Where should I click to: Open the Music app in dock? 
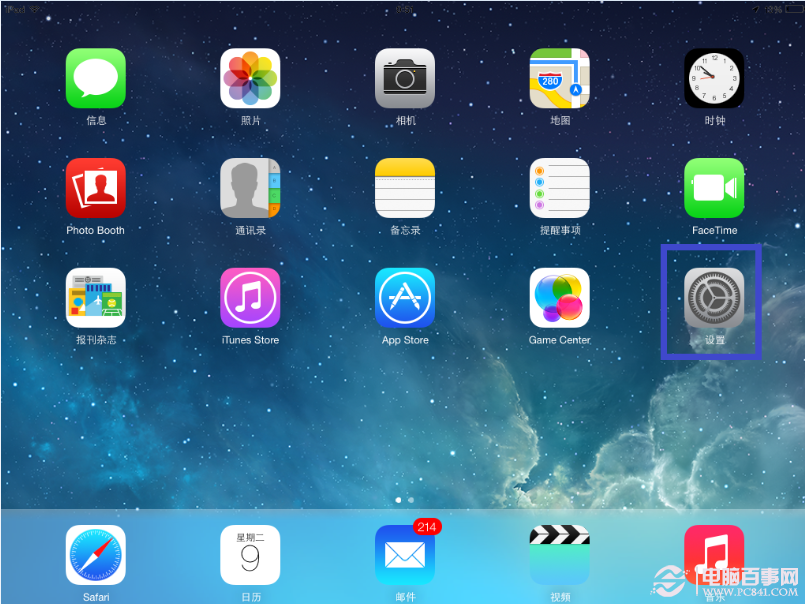point(714,555)
